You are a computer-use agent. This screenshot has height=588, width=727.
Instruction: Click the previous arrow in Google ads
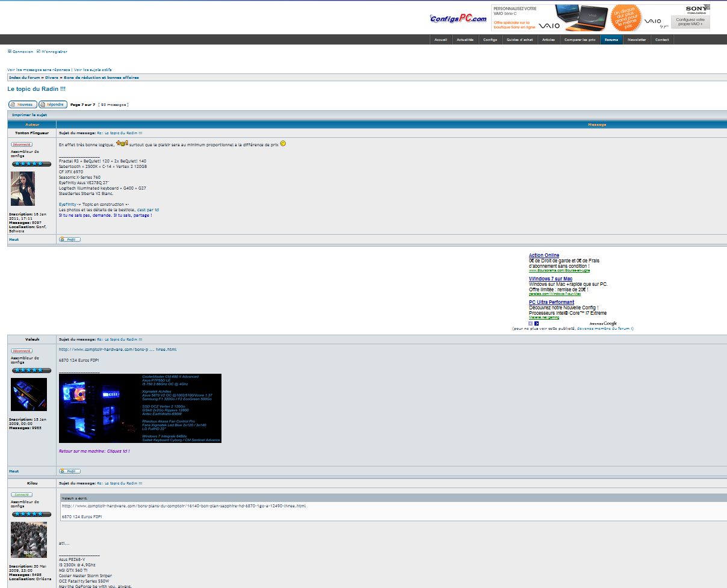[x=531, y=324]
